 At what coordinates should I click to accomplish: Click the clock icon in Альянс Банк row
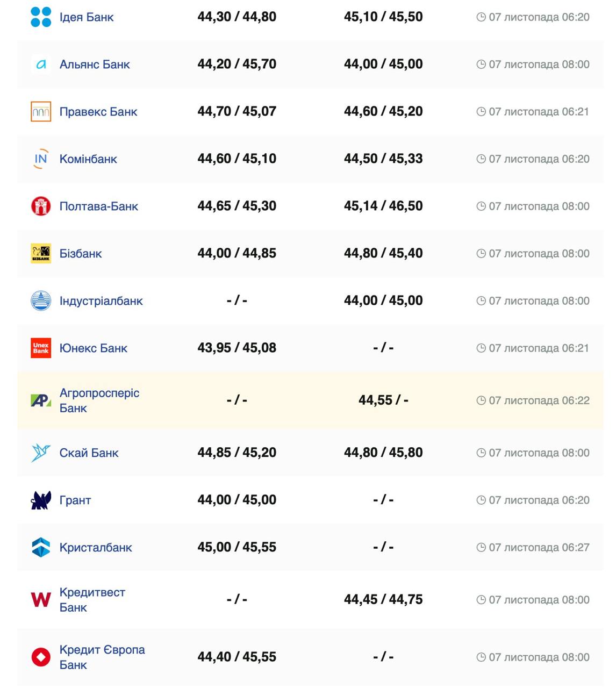pyautogui.click(x=481, y=64)
